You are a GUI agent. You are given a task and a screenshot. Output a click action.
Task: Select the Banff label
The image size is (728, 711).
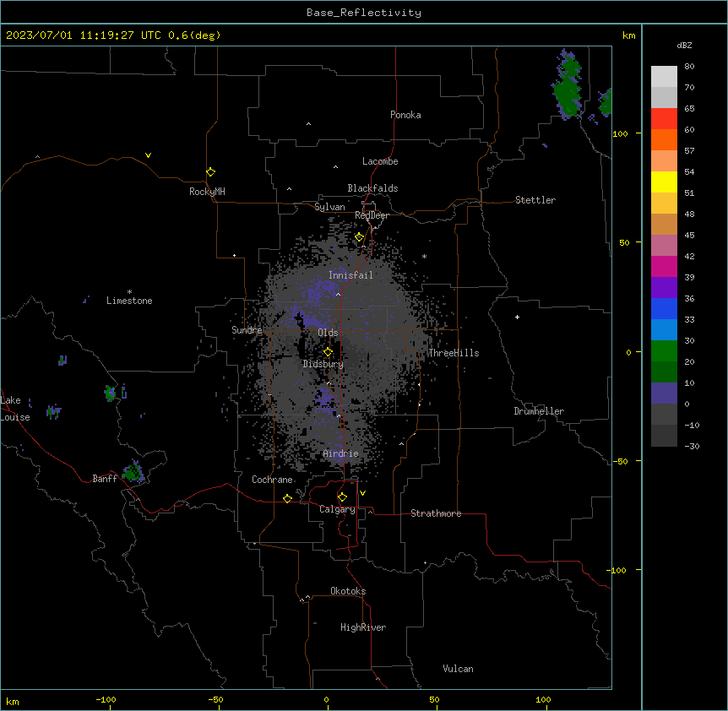click(105, 479)
